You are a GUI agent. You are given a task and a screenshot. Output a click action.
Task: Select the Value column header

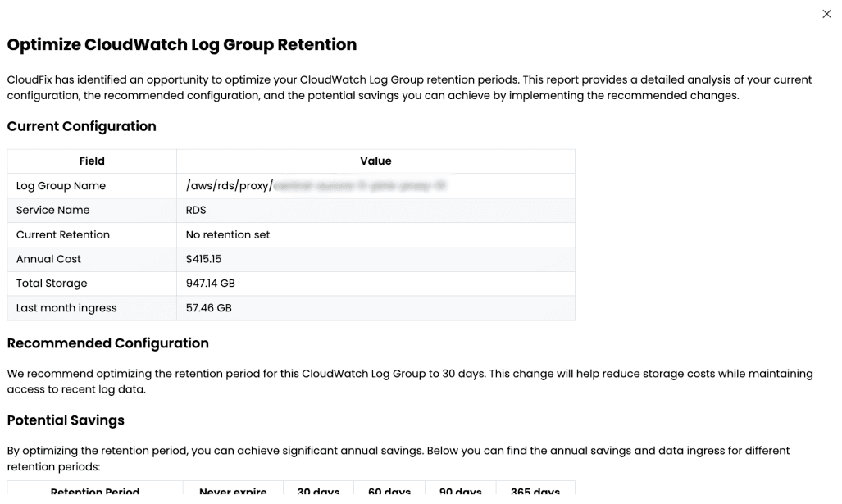coord(375,161)
